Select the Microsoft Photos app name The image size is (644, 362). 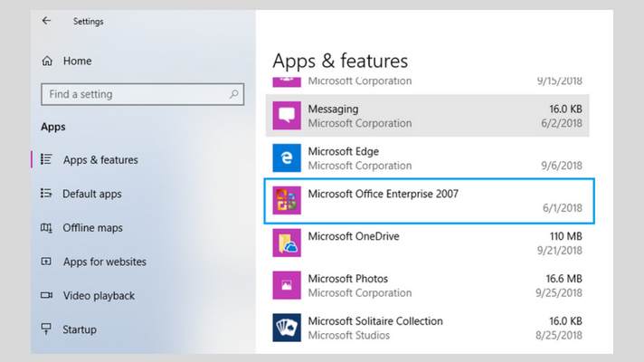tap(348, 279)
